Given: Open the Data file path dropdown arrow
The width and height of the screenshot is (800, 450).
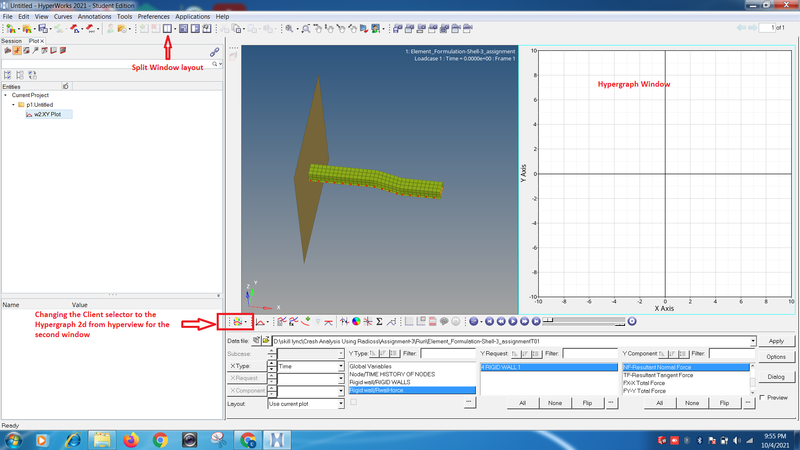Looking at the screenshot, I should [x=753, y=341].
